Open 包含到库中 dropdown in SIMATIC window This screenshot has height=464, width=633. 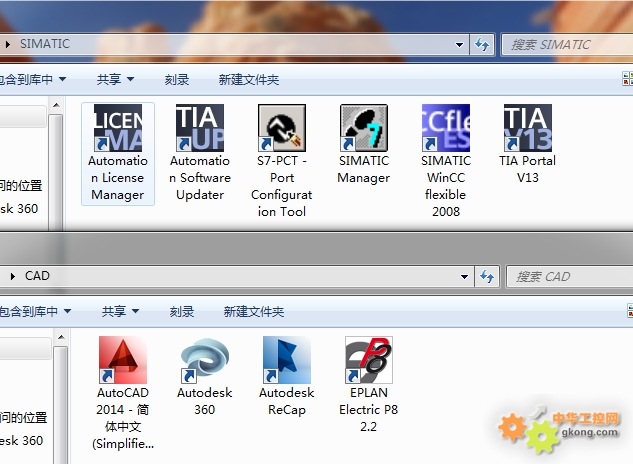pyautogui.click(x=31, y=79)
